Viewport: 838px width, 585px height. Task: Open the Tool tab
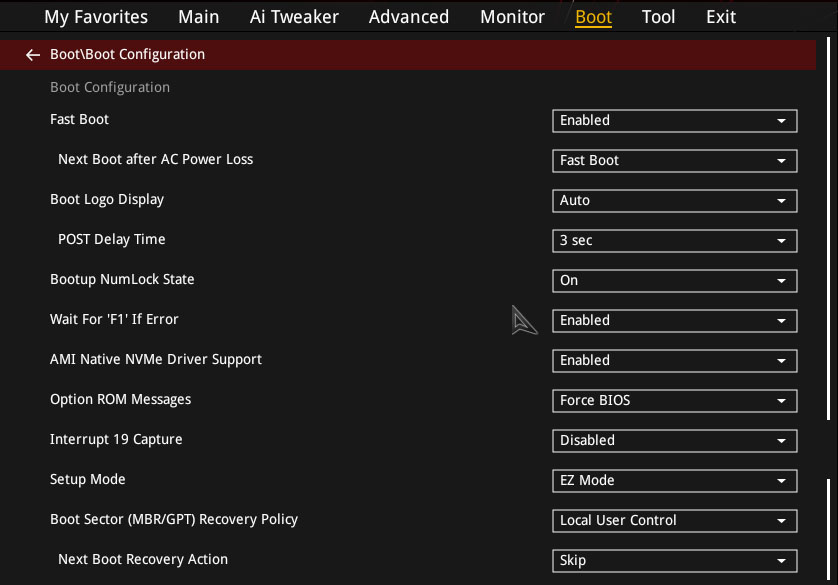click(x=658, y=17)
